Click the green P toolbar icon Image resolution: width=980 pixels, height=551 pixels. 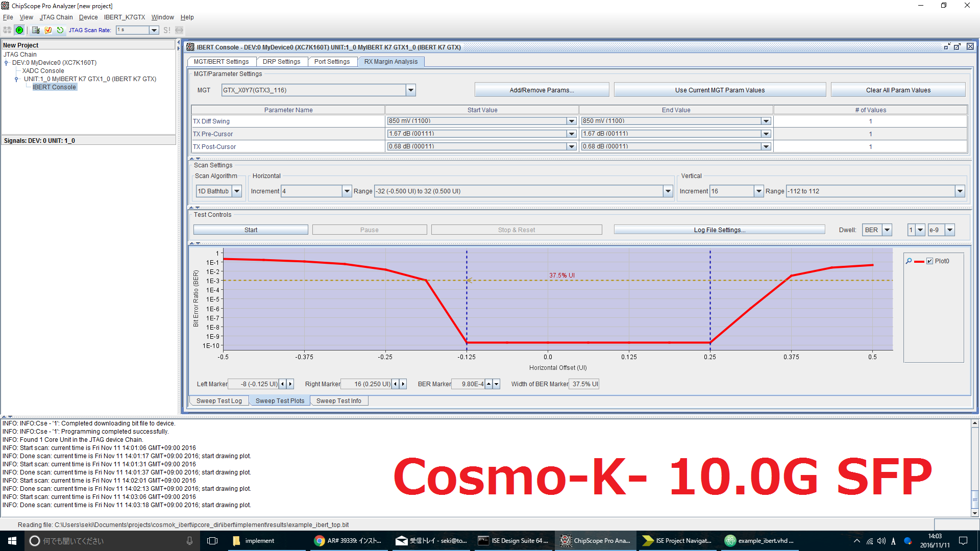pyautogui.click(x=19, y=30)
